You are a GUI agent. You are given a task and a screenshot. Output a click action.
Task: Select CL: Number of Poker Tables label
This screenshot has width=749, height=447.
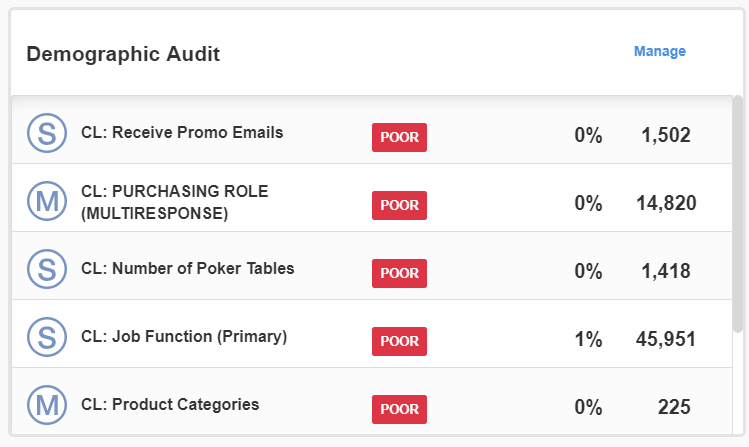[187, 268]
